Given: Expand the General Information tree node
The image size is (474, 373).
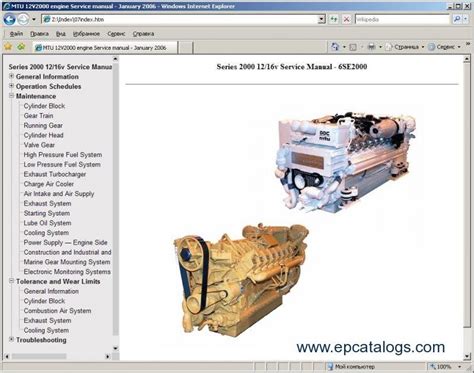Looking at the screenshot, I should [x=11, y=76].
